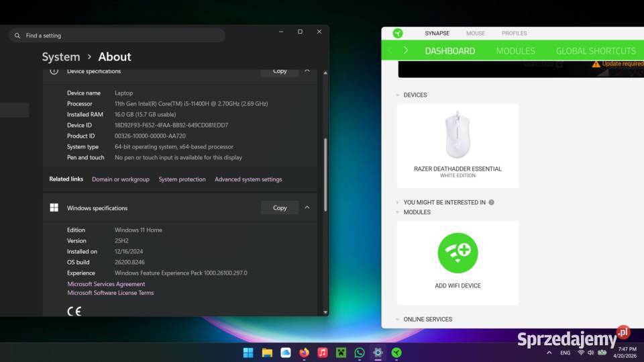This screenshot has width=644, height=362.
Task: Copy the Windows specifications
Action: pyautogui.click(x=280, y=208)
